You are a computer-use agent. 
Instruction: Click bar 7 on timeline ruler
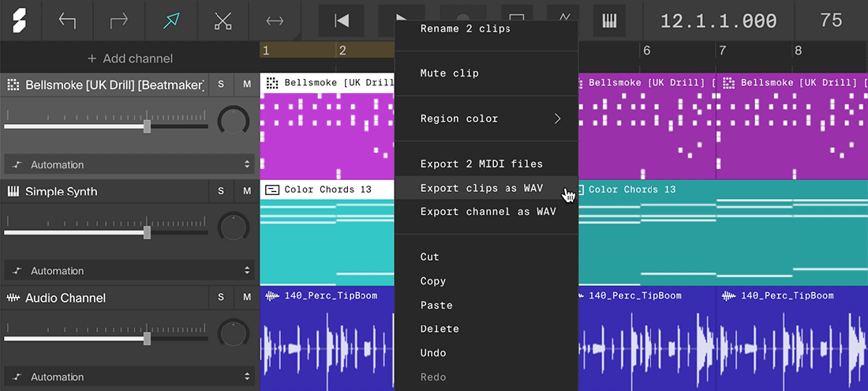point(723,51)
